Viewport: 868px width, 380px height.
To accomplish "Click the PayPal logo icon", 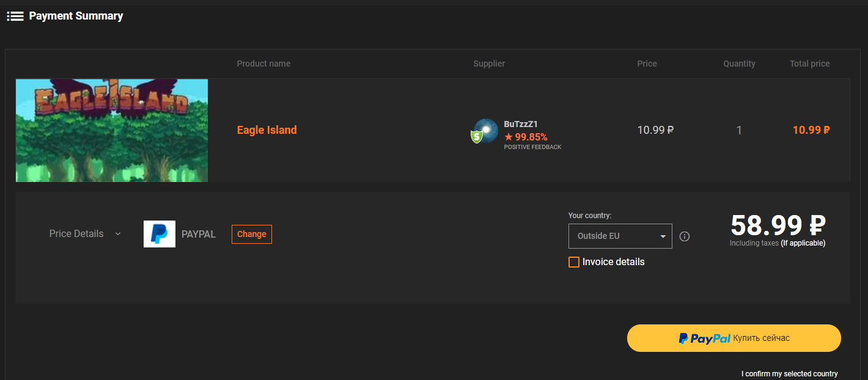I will tap(160, 234).
